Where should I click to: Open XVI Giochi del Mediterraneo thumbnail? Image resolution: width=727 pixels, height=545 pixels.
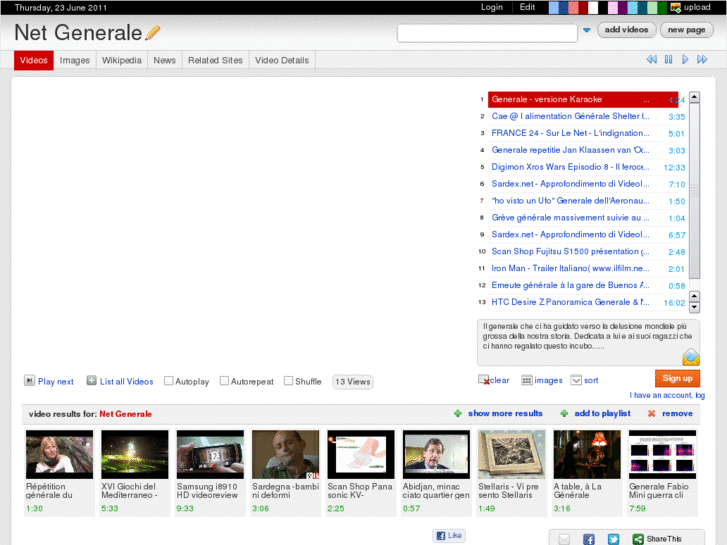pyautogui.click(x=135, y=455)
